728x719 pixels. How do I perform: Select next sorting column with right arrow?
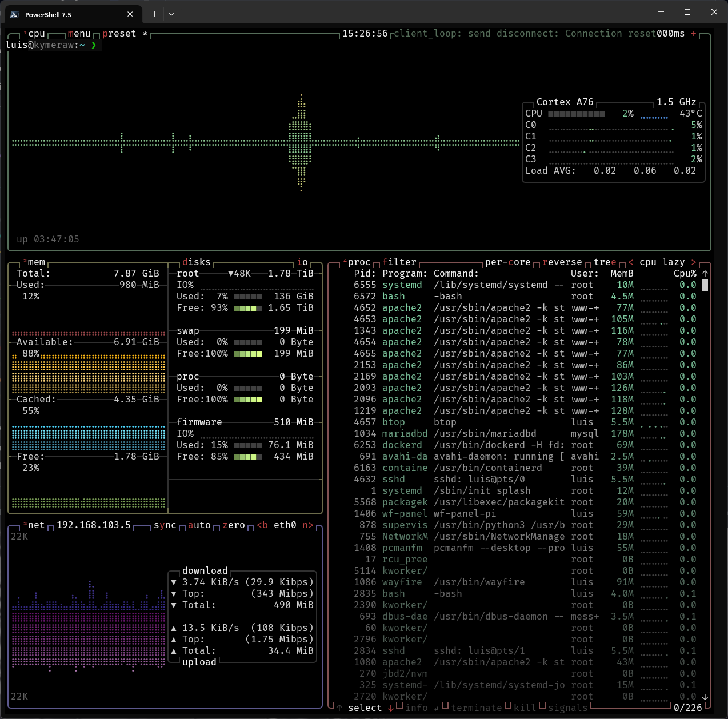[x=694, y=262]
